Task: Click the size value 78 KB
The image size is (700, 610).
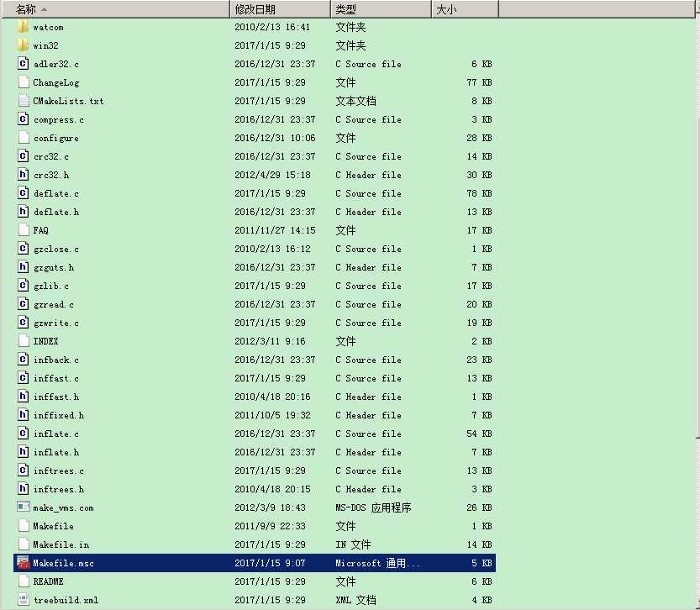Action: [x=480, y=193]
